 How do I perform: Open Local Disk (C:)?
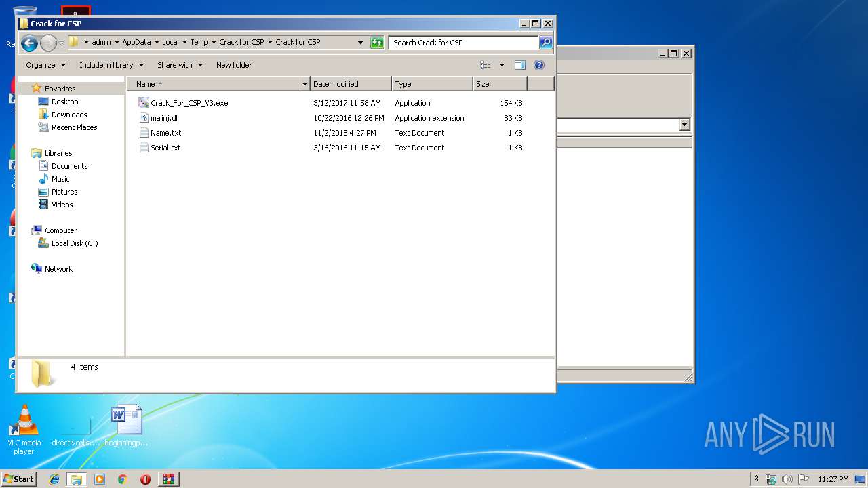[x=75, y=243]
